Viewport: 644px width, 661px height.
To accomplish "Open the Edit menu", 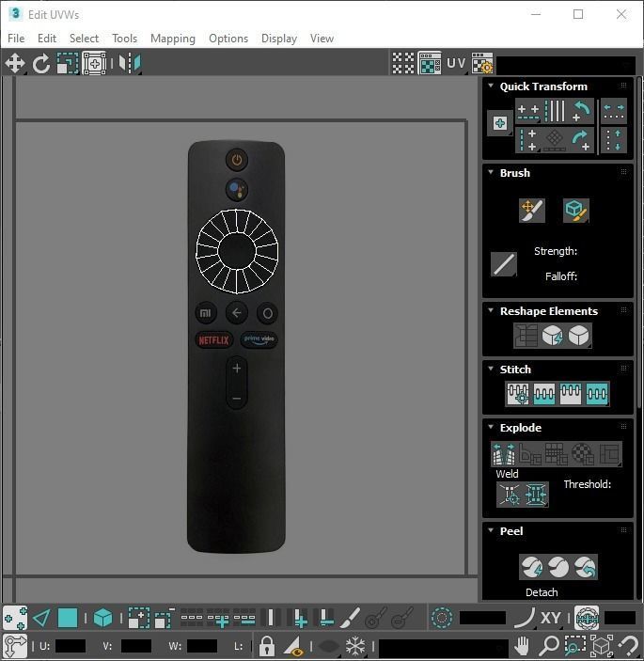I will [x=47, y=39].
